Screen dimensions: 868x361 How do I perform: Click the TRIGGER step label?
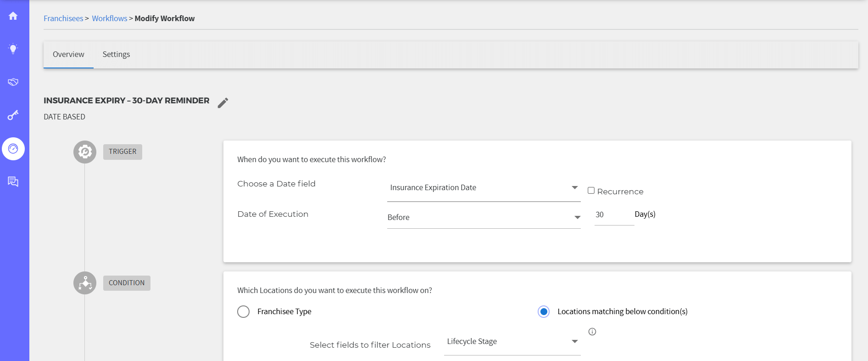click(122, 152)
